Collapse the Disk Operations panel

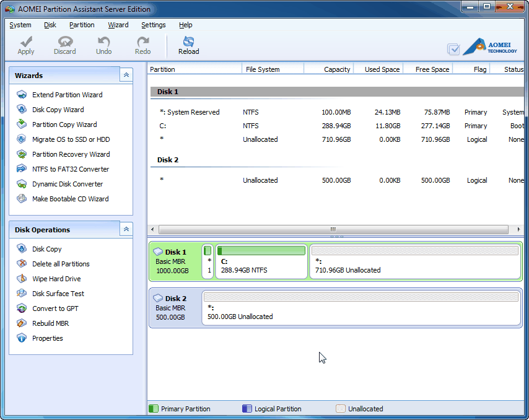(x=126, y=229)
